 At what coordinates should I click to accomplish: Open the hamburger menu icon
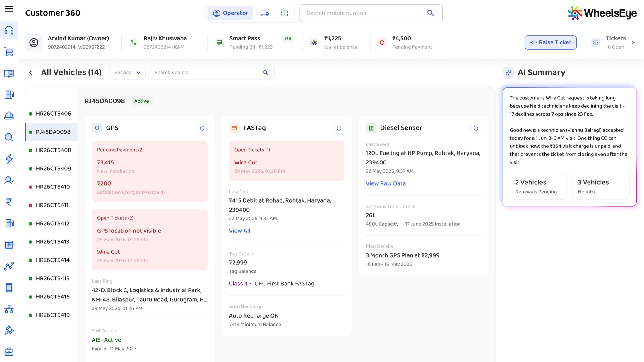(9, 9)
